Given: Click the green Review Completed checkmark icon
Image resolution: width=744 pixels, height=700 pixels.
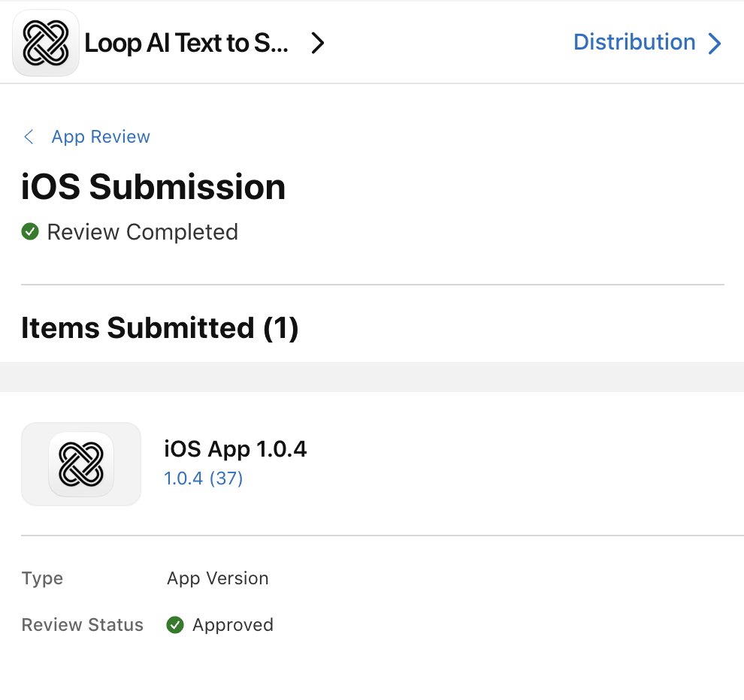Looking at the screenshot, I should (x=30, y=232).
